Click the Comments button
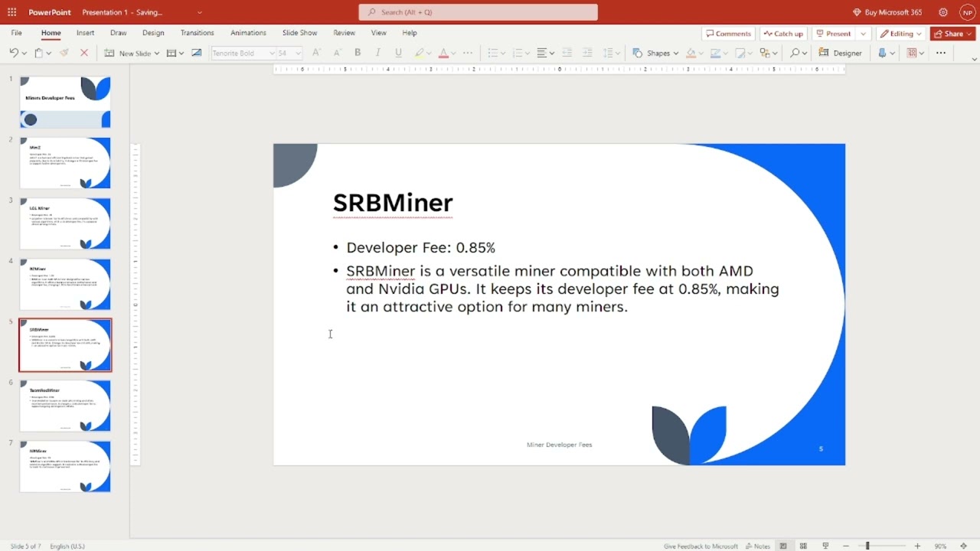The width and height of the screenshot is (980, 551). coord(728,34)
